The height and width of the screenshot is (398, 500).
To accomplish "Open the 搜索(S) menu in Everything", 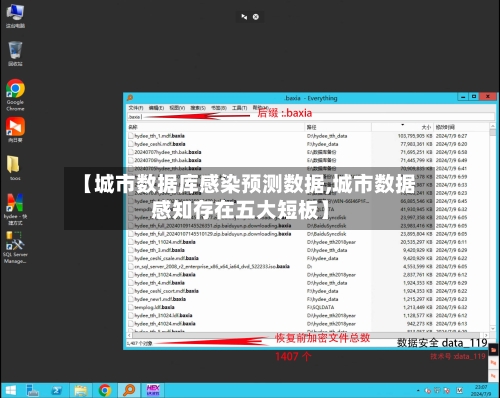I will pos(198,108).
